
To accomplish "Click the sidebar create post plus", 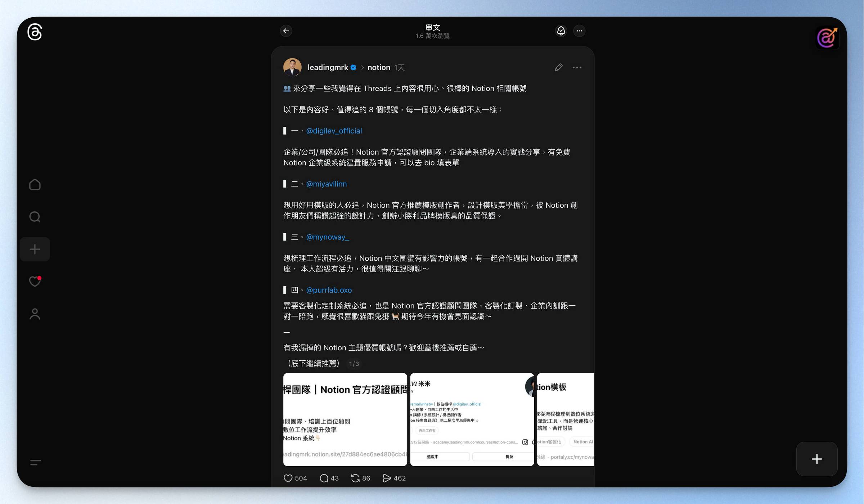I will click(35, 249).
